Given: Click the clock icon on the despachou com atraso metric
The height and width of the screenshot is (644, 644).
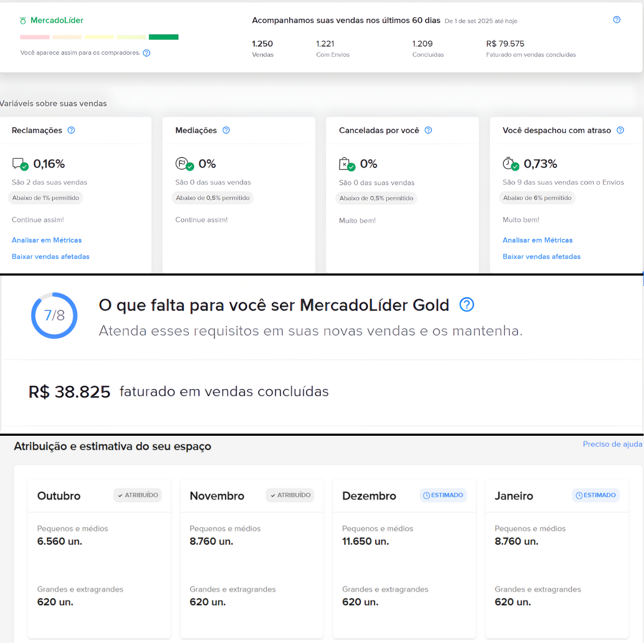Looking at the screenshot, I should [x=509, y=163].
